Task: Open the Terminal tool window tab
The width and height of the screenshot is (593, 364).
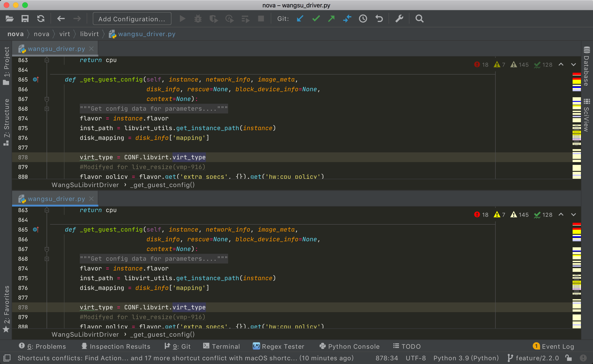Action: [221, 346]
